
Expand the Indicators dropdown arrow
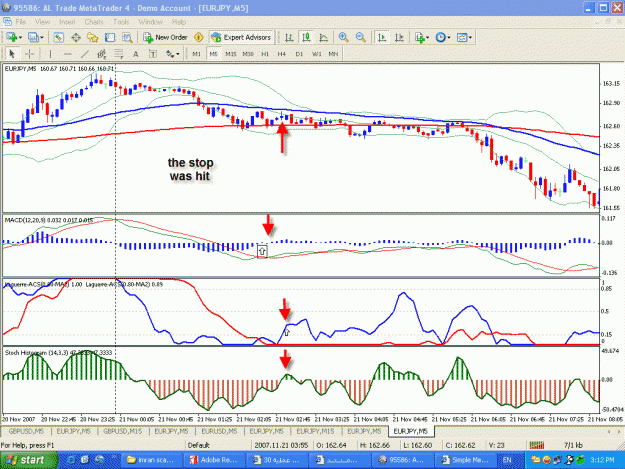[x=427, y=37]
